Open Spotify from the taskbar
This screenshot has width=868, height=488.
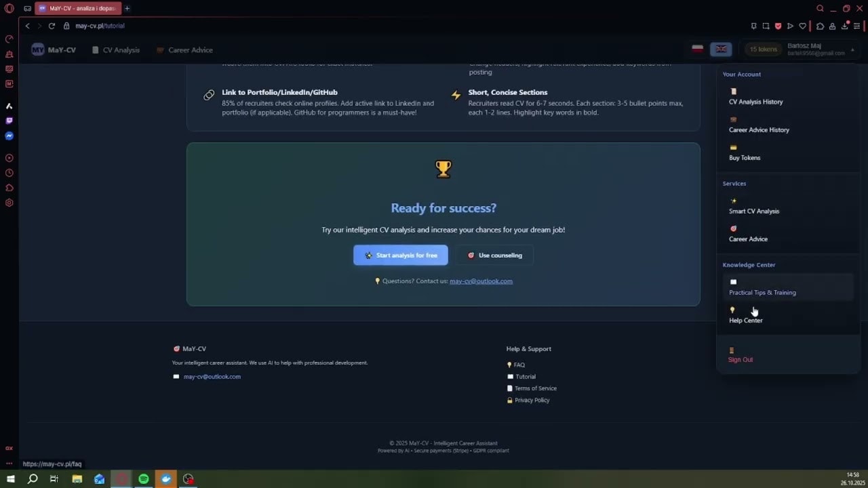pyautogui.click(x=144, y=479)
